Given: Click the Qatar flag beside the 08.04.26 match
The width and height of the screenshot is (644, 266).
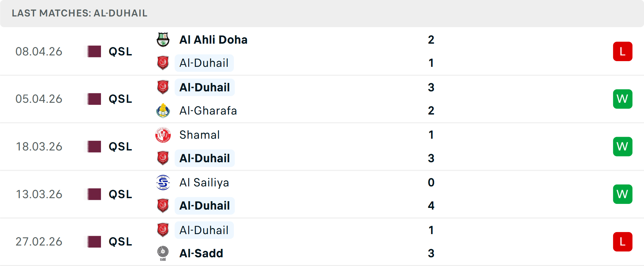Looking at the screenshot, I should [x=93, y=51].
